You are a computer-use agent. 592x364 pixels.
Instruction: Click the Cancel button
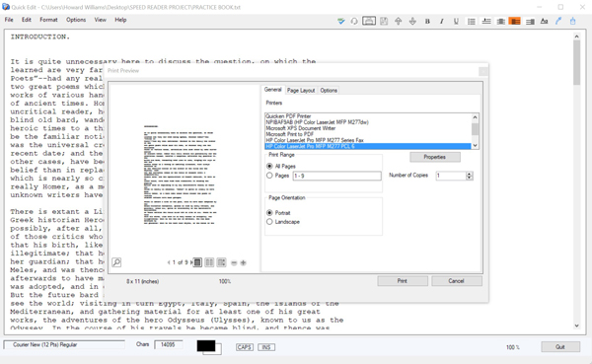coord(457,281)
